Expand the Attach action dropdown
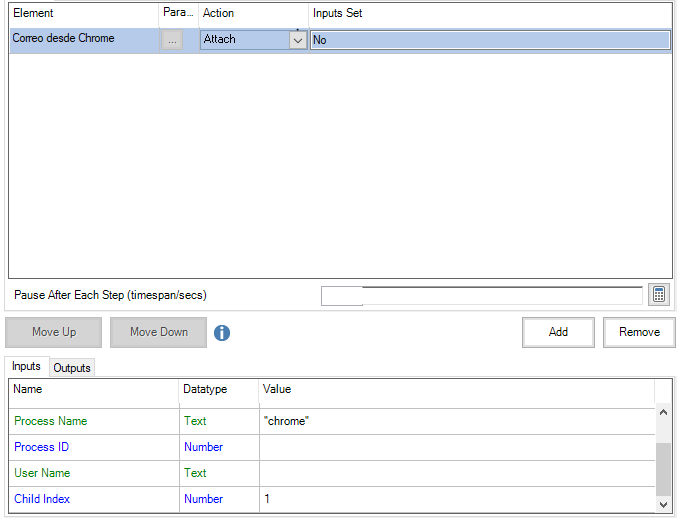Screen dimensions: 683x521 tap(297, 40)
